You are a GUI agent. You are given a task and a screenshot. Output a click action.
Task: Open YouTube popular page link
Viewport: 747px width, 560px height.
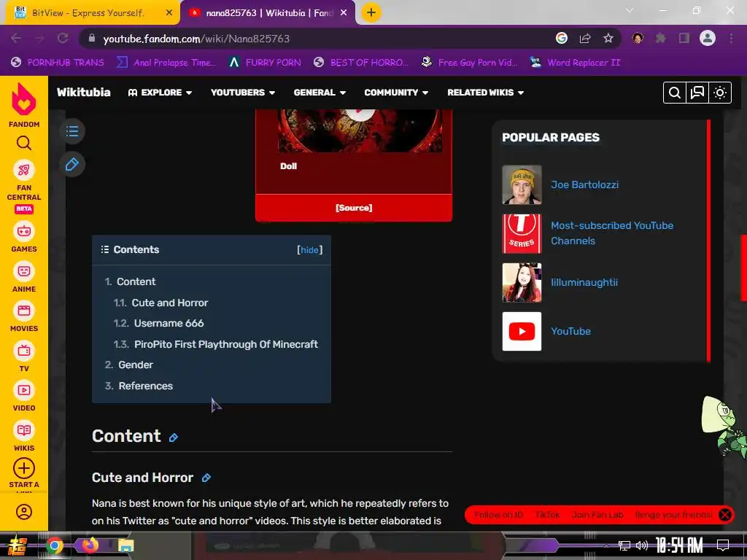click(x=570, y=332)
